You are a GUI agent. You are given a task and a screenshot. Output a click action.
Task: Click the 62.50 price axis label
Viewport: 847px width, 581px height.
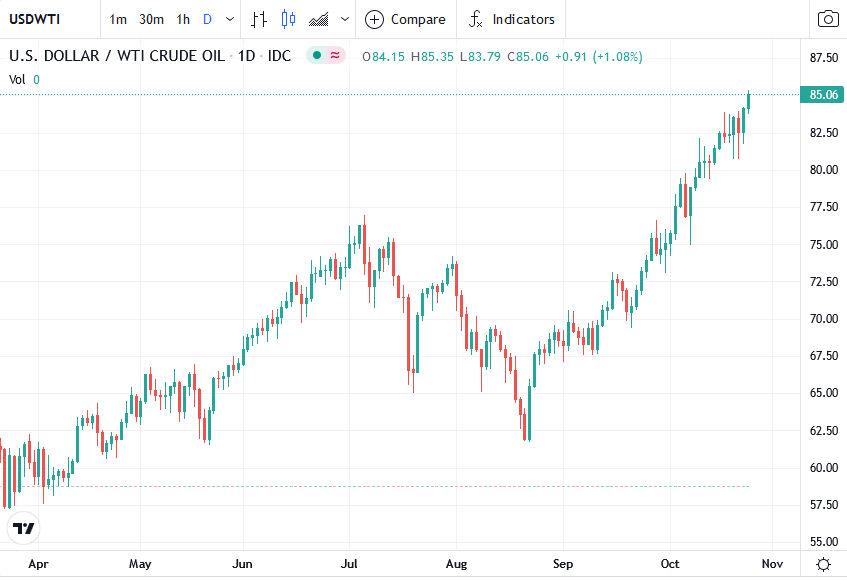click(824, 431)
